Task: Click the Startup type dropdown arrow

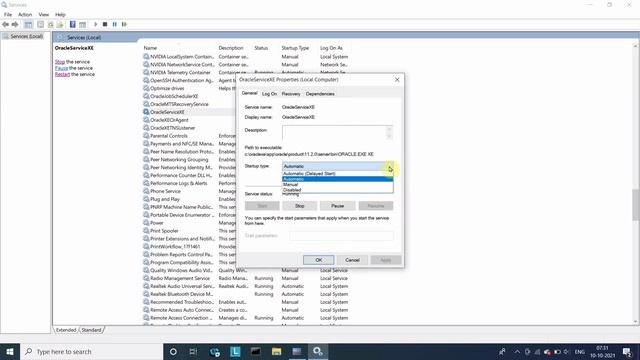Action: 389,167
